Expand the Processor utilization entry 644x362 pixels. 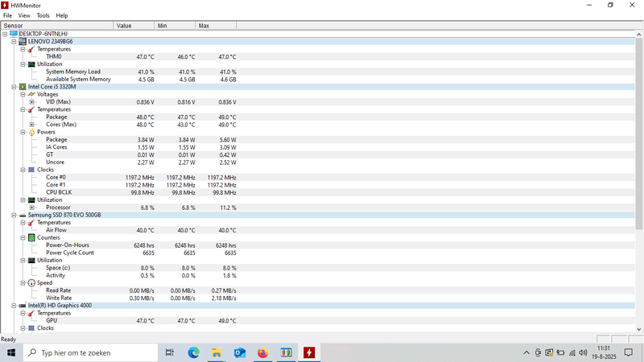click(x=32, y=208)
